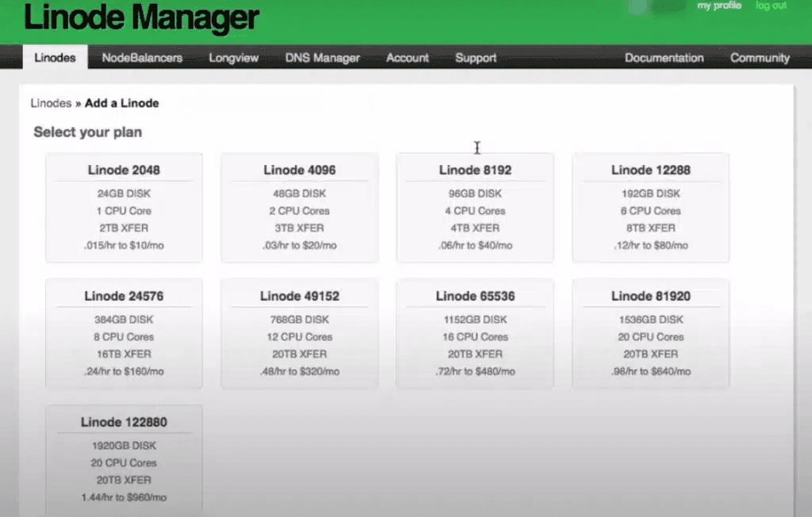Click the '2TB XFER' text

coord(124,228)
